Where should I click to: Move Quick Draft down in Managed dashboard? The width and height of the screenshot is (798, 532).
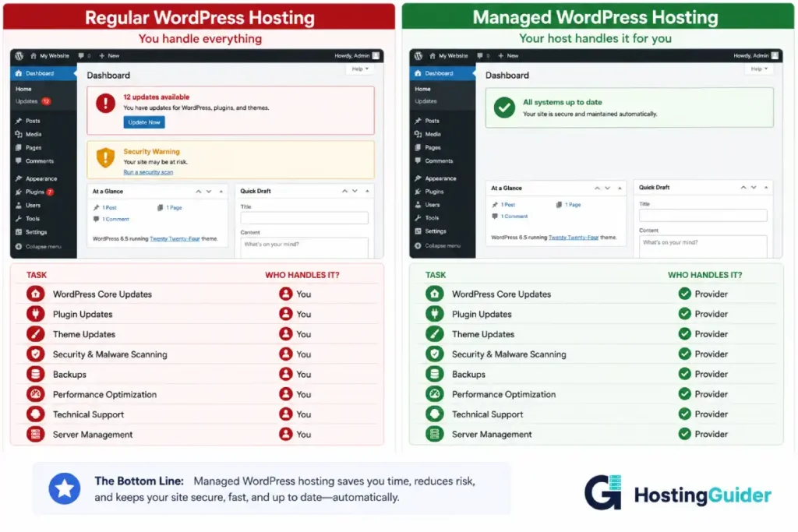pos(754,188)
